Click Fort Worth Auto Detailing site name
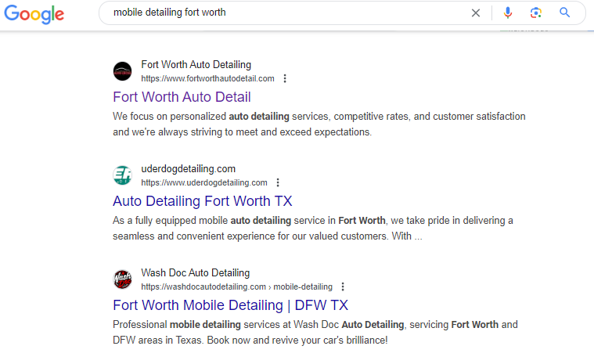Image resolution: width=594 pixels, height=364 pixels. [196, 64]
